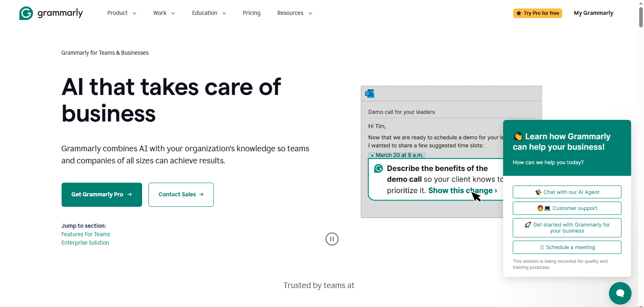
Task: Jump to Features For Teams section
Action: pos(86,234)
